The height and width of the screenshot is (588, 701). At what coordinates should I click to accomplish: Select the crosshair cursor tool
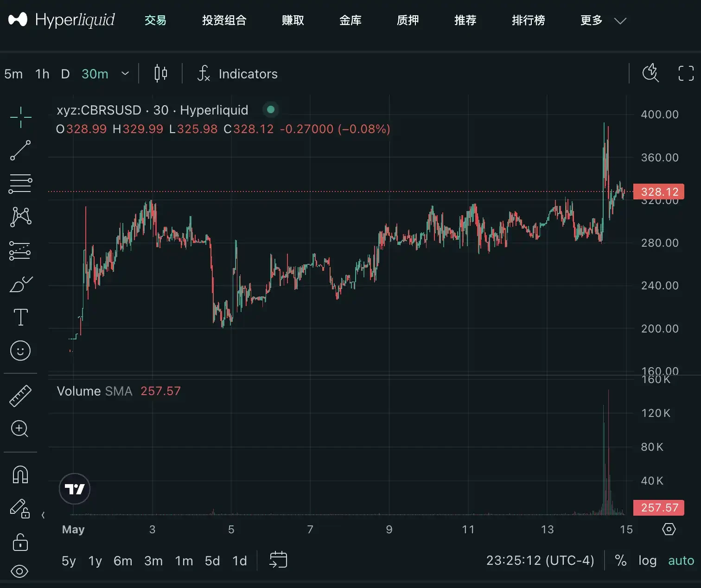[20, 117]
